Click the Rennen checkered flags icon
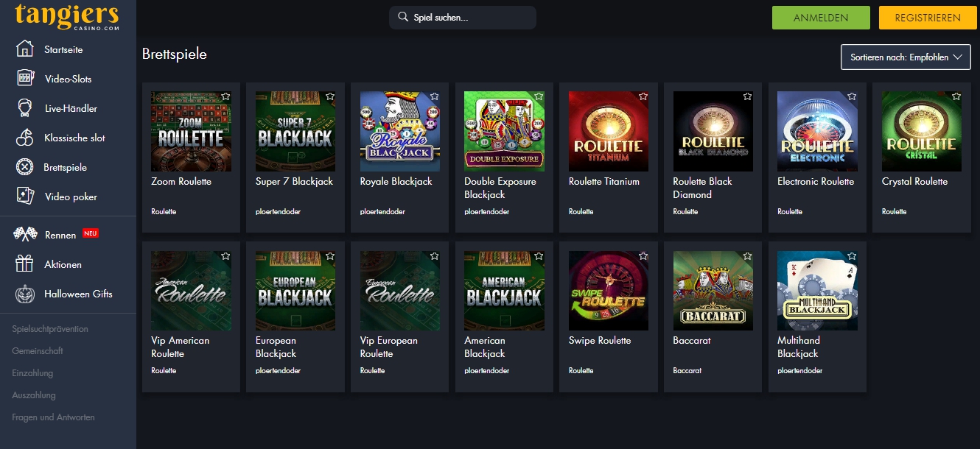980x449 pixels. tap(24, 235)
